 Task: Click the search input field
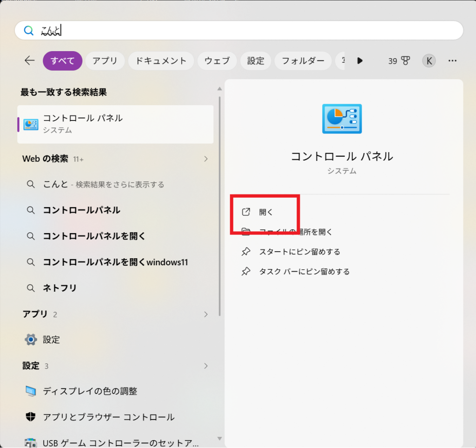tap(251, 31)
